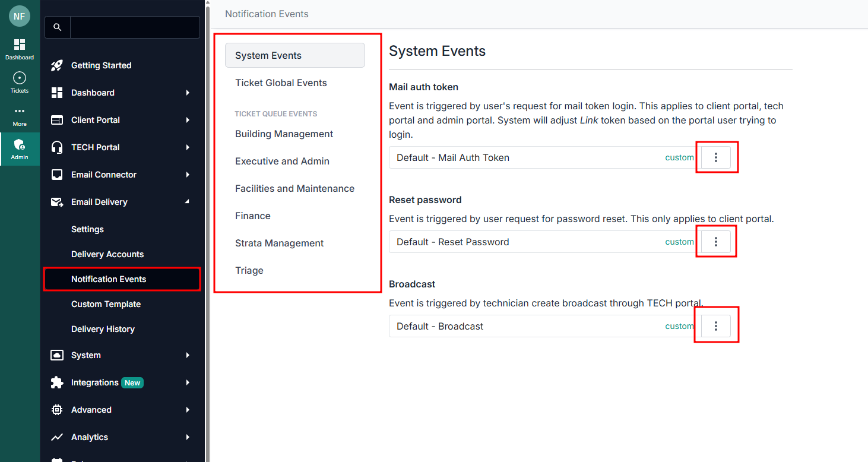Switch to Building Management queue events

(284, 134)
